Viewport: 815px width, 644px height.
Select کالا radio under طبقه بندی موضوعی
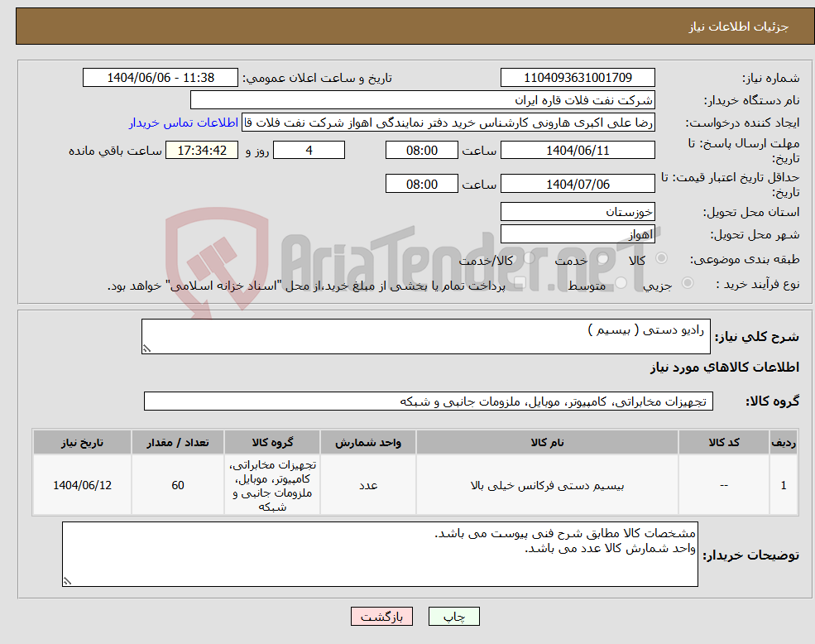click(x=659, y=259)
